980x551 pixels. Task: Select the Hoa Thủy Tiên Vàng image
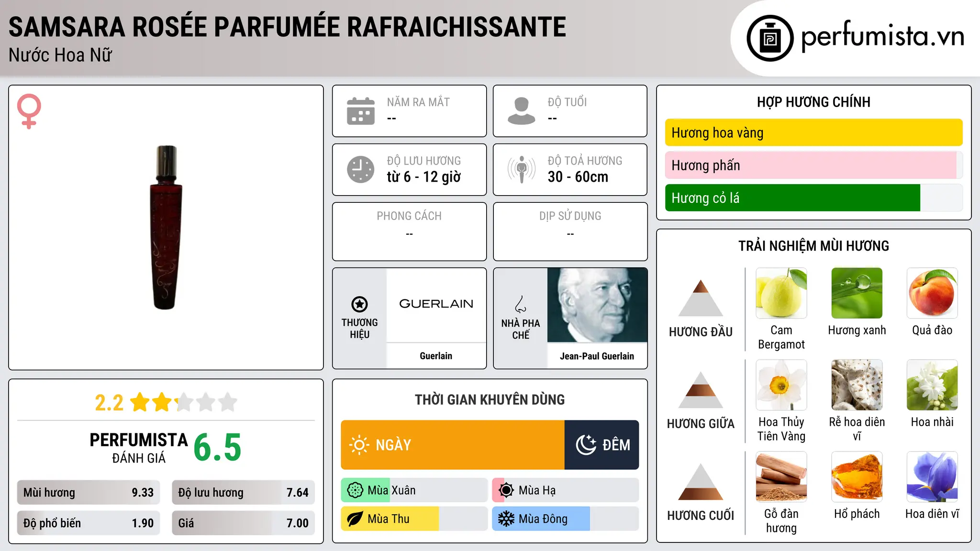click(x=781, y=385)
